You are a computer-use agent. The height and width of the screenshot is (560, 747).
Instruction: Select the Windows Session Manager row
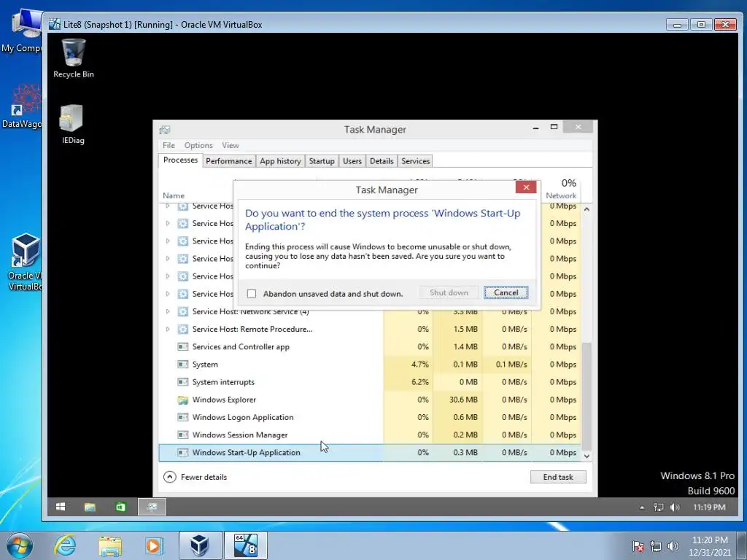point(370,435)
